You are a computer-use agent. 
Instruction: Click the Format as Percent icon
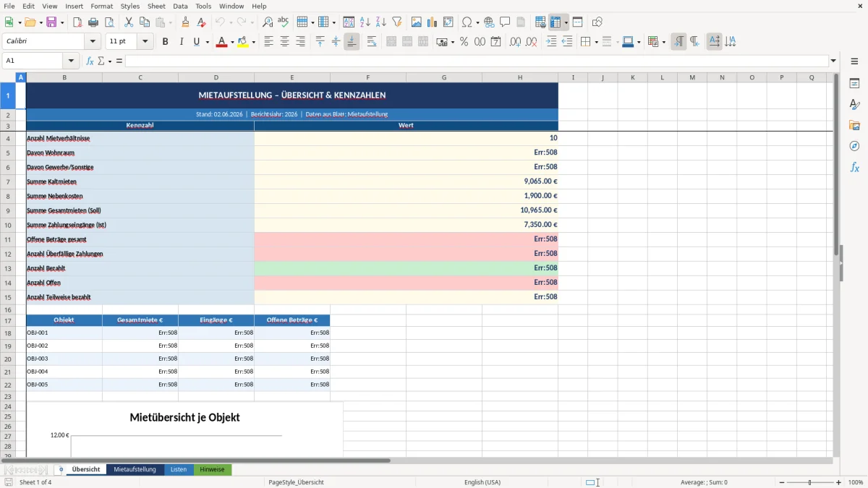[x=464, y=42]
